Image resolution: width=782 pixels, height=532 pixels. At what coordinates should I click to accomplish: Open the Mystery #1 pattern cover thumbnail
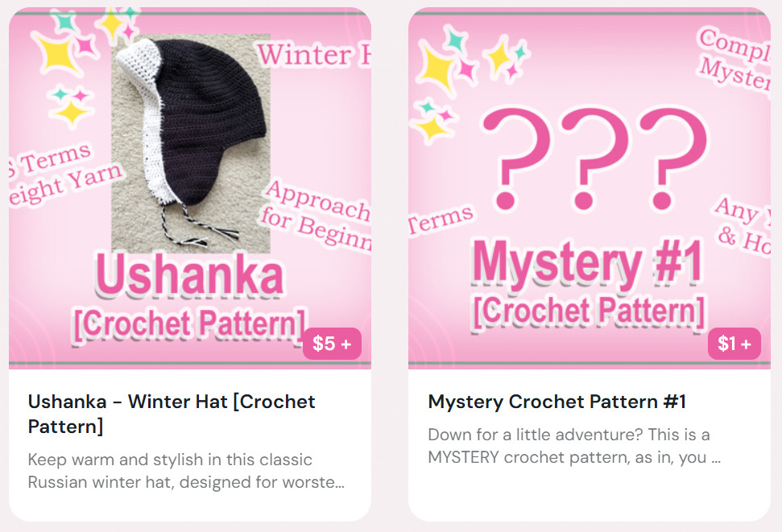590,188
